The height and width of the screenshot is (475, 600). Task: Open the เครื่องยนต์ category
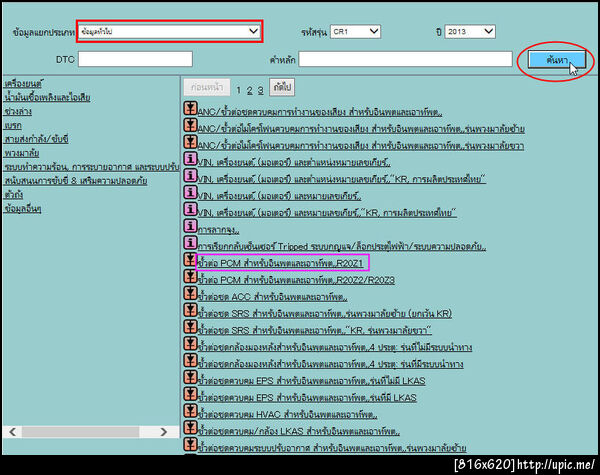pyautogui.click(x=23, y=83)
